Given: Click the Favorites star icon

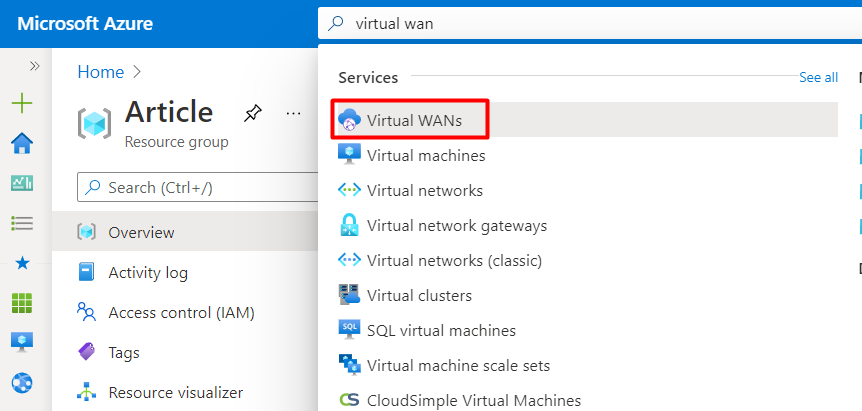Looking at the screenshot, I should click(x=22, y=263).
